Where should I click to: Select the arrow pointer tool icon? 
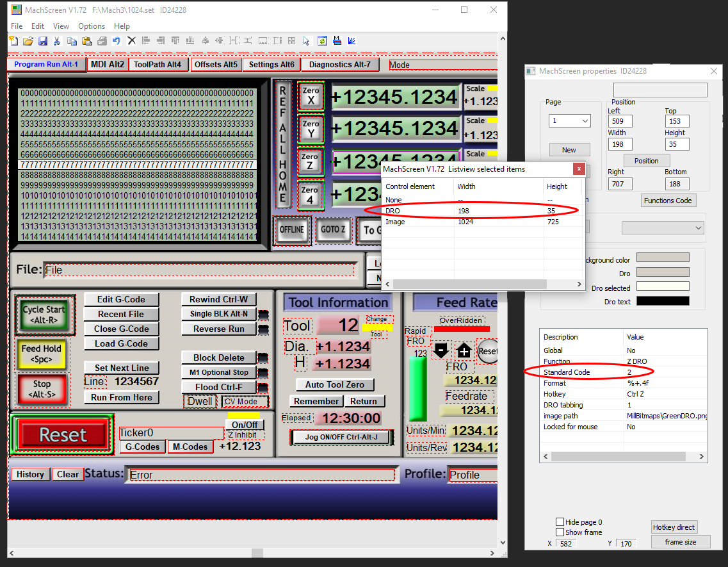pos(307,41)
